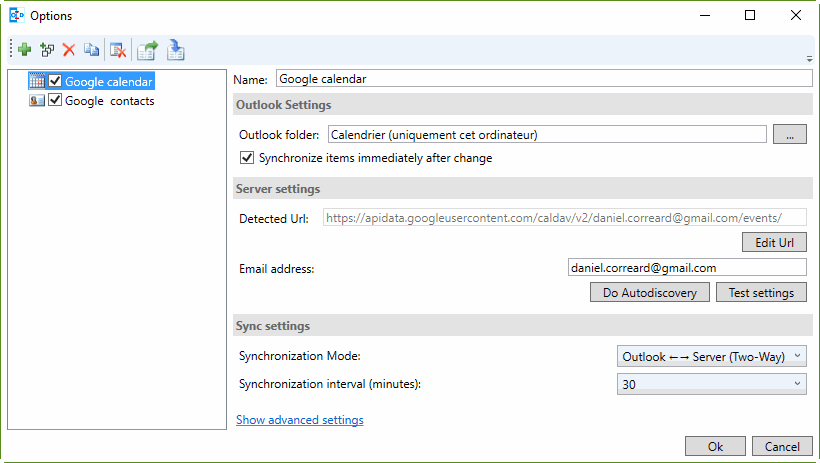Disable Synchronize items immediately after change
Screen dimensions: 820x463
click(x=247, y=158)
